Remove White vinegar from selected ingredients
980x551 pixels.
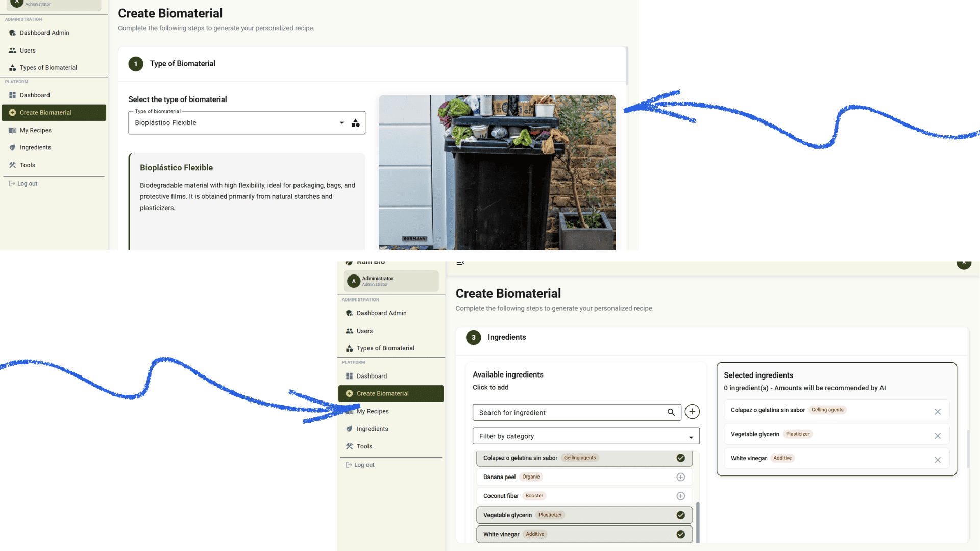[938, 460]
